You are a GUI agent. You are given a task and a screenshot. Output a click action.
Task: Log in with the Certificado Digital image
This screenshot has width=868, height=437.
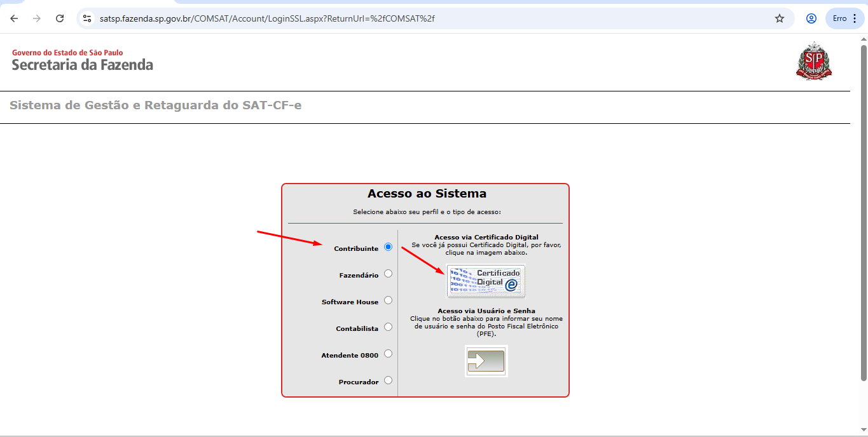[x=486, y=281]
